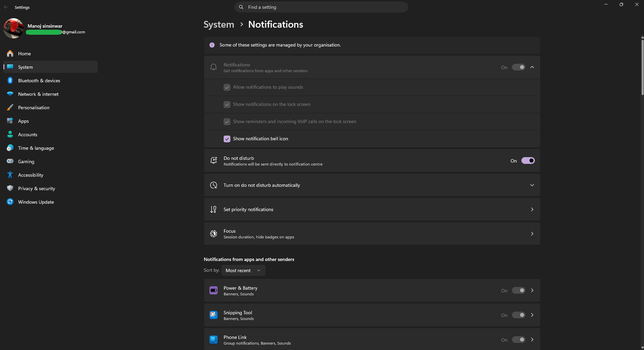The width and height of the screenshot is (644, 350).
Task: Expand Turn on do not disturb automatically
Action: [x=532, y=185]
